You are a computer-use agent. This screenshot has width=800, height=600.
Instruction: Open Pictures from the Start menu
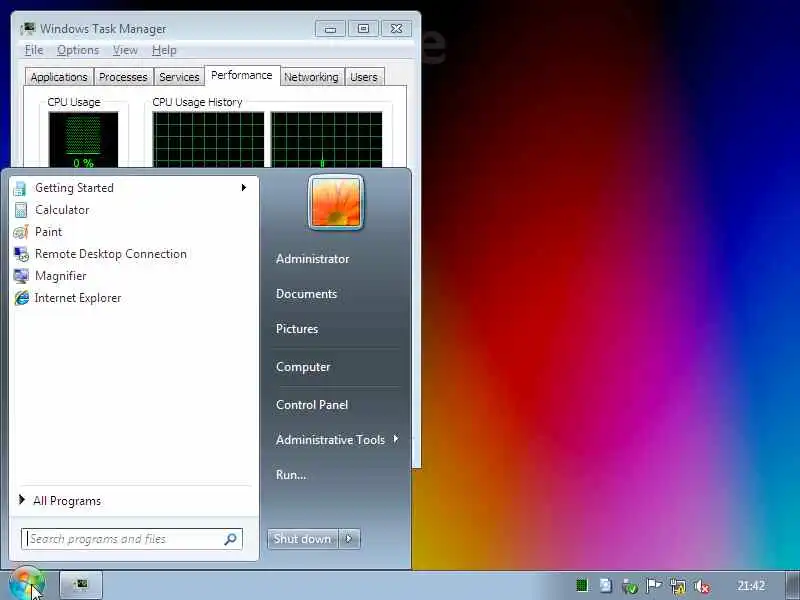297,329
